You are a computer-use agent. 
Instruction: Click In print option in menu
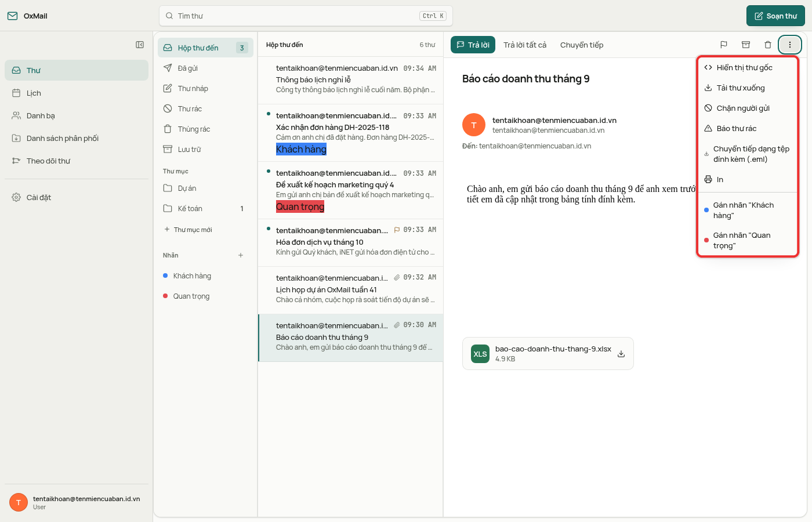point(748,179)
